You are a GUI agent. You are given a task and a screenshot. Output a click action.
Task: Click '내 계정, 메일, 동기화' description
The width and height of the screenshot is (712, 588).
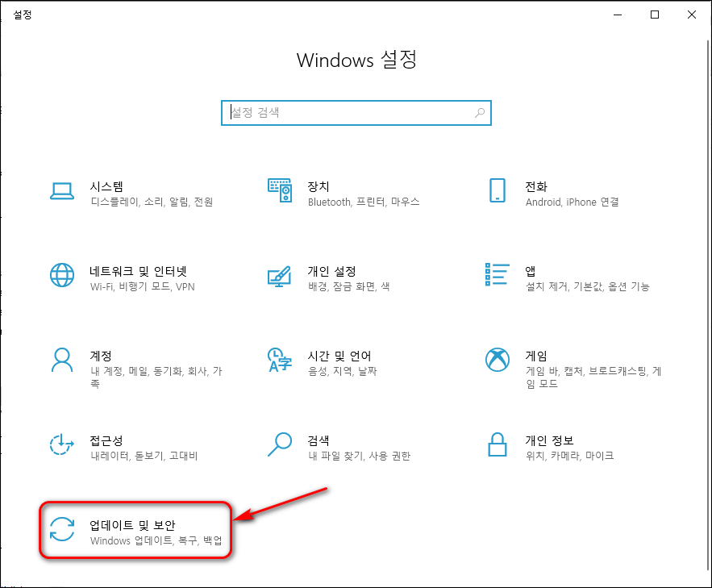[x=156, y=377]
